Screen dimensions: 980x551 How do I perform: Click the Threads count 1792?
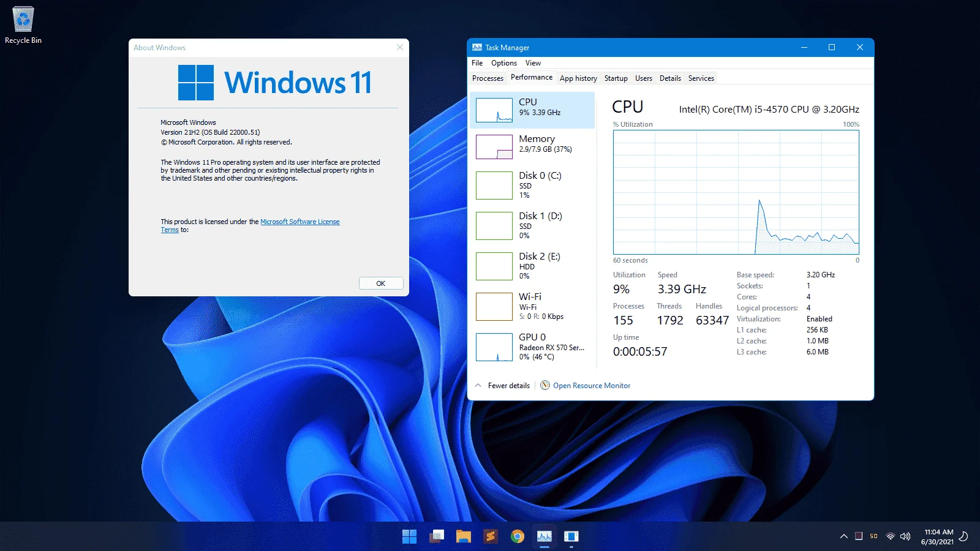click(670, 320)
